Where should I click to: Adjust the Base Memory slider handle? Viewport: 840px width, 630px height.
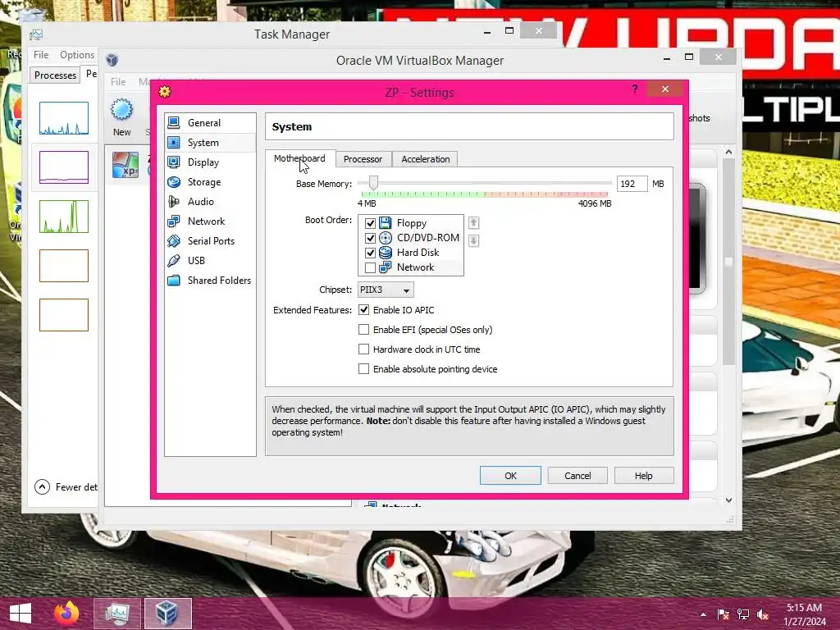[x=373, y=183]
